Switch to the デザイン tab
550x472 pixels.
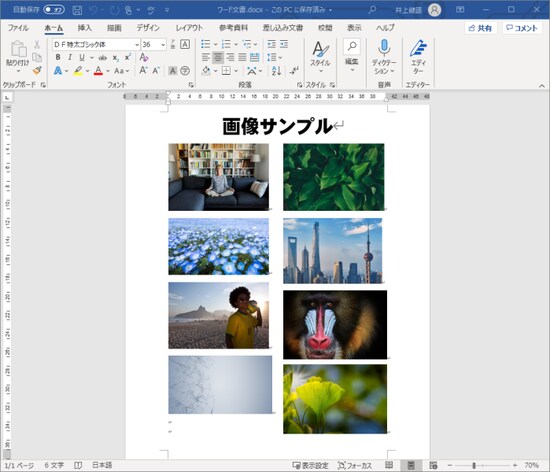point(148,28)
